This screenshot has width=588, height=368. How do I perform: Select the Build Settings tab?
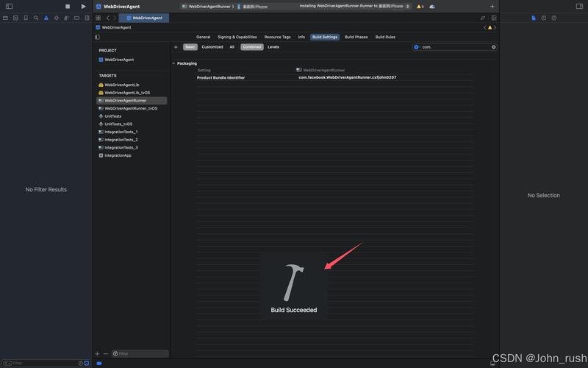coord(325,38)
